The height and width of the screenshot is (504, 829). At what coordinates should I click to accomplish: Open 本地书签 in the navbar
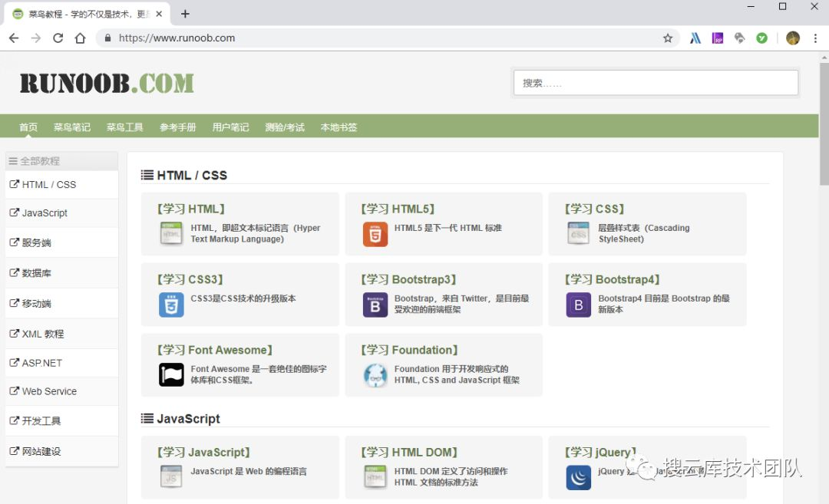[339, 127]
